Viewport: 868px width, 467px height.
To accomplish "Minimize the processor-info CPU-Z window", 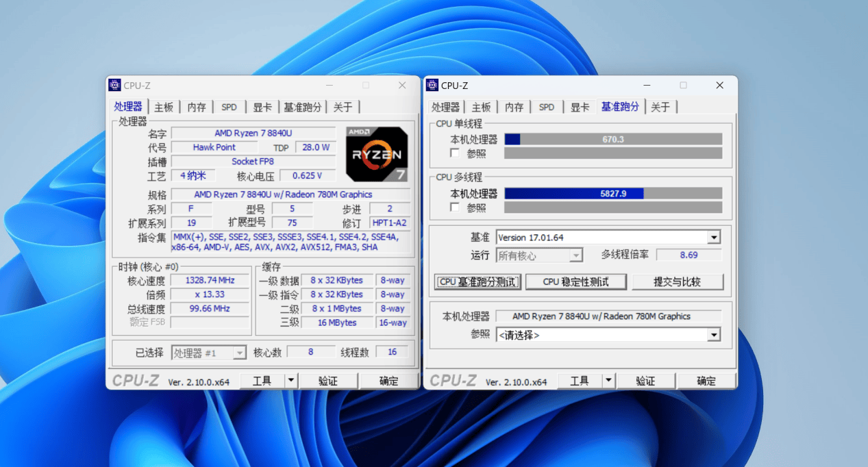I will (330, 85).
